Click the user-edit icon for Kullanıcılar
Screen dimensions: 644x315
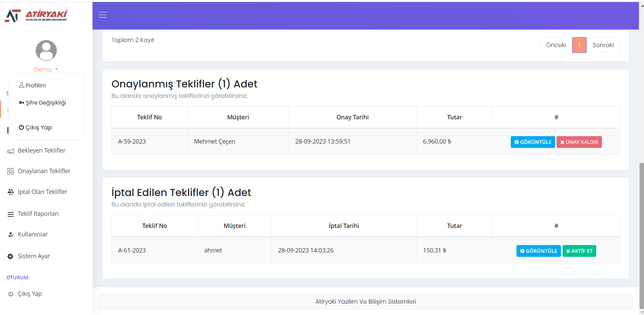click(x=11, y=235)
